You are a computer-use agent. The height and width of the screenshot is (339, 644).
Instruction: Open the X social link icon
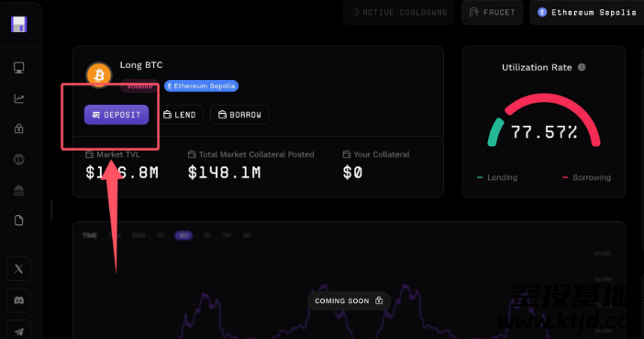coord(19,268)
